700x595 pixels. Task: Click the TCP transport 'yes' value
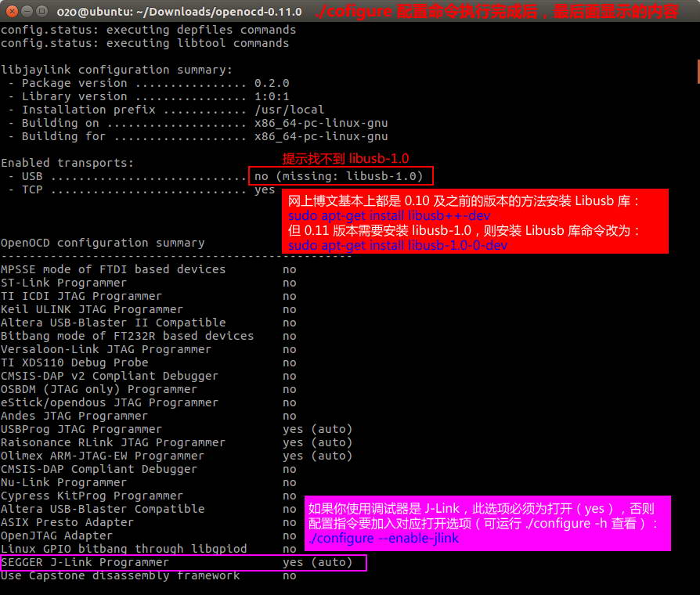[265, 189]
